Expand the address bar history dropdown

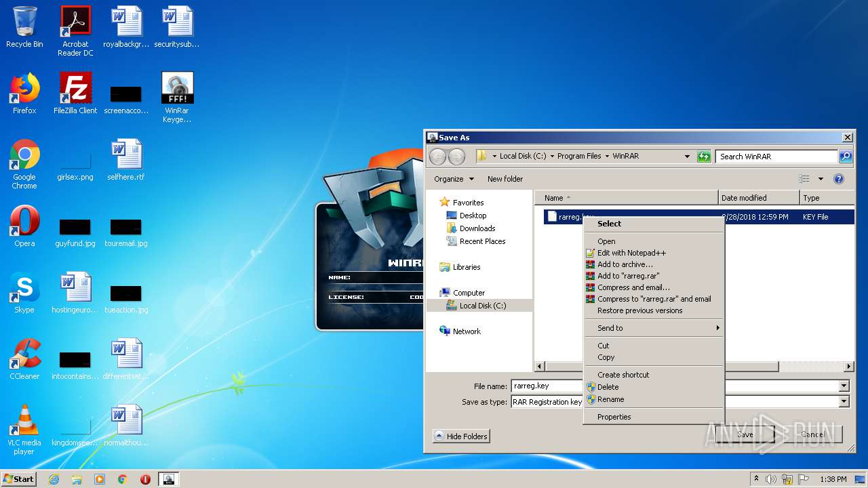pos(687,157)
